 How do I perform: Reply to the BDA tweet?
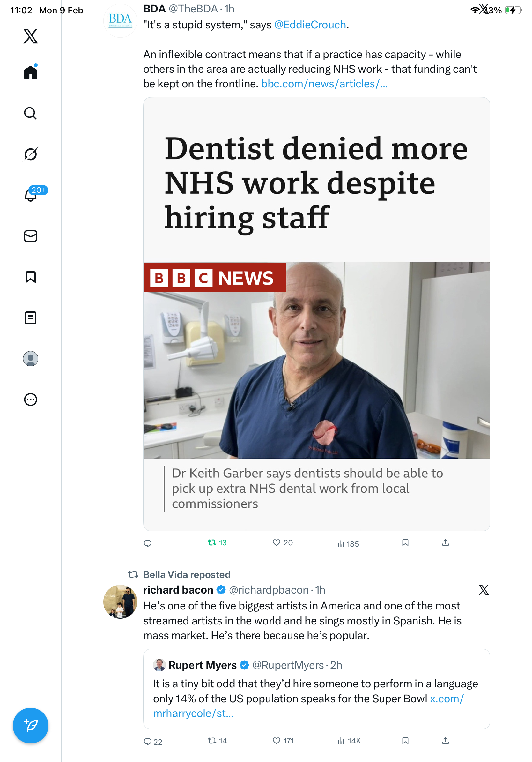click(148, 543)
